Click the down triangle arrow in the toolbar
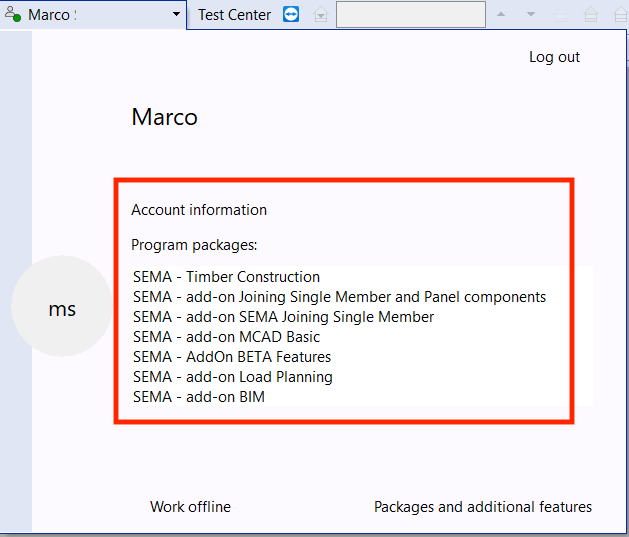Screen dimensions: 629x537 [531, 14]
